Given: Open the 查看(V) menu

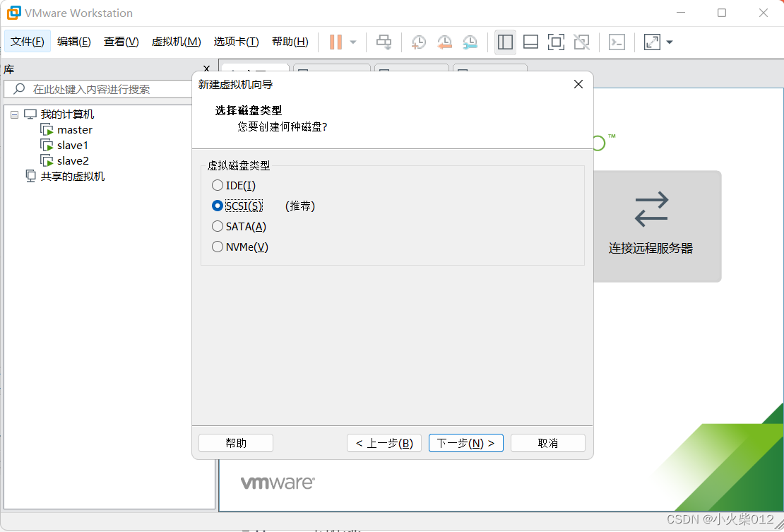Looking at the screenshot, I should [121, 42].
